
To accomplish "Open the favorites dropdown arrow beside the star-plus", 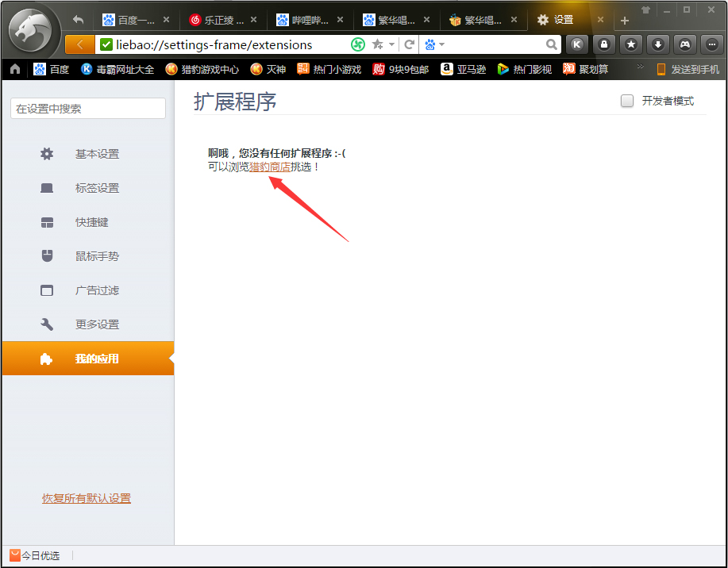I will coord(390,44).
